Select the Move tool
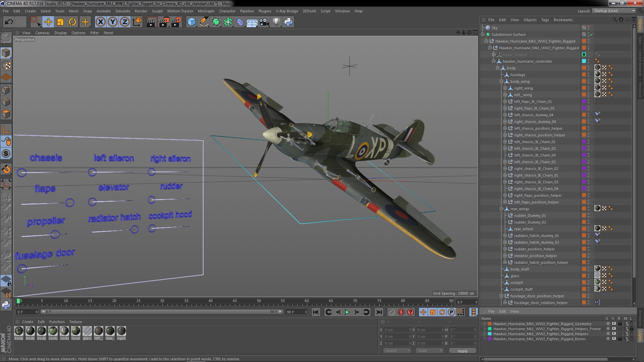The image size is (644, 362). [x=48, y=22]
